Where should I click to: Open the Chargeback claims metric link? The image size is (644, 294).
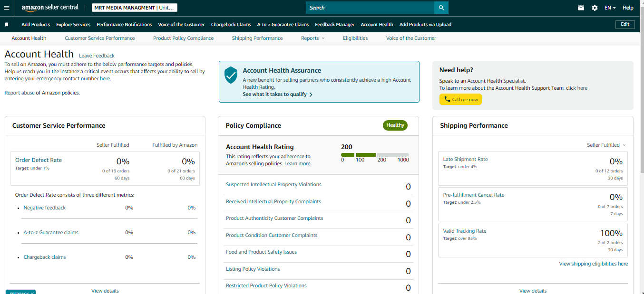tap(45, 257)
